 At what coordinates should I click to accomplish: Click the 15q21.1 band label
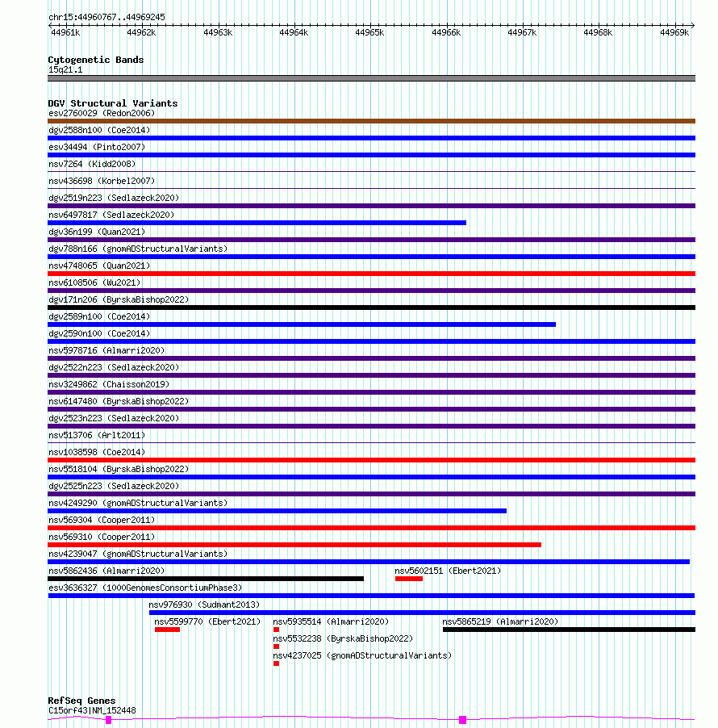(x=65, y=69)
